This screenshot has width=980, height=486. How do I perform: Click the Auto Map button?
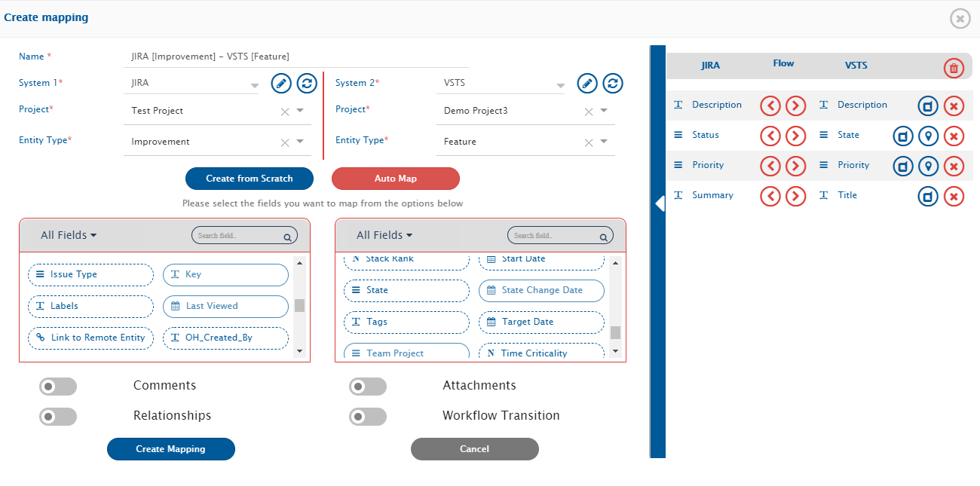396,179
